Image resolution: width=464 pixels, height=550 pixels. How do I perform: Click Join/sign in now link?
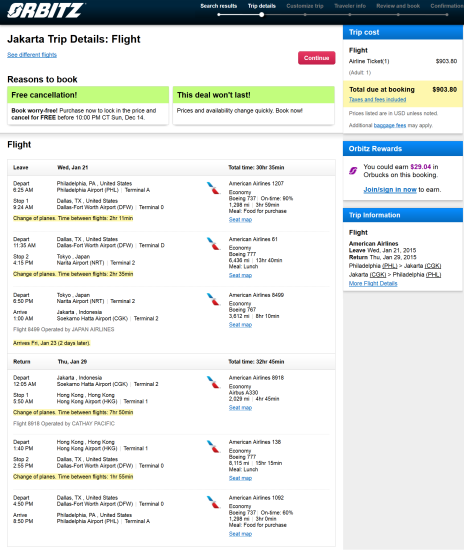pyautogui.click(x=390, y=190)
